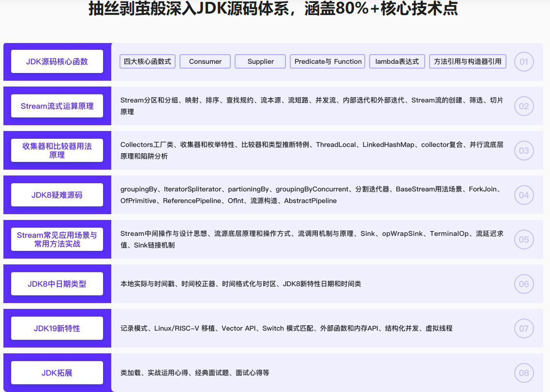The height and width of the screenshot is (392, 550).
Task: Click the circled 05 number badge
Action: click(x=524, y=240)
